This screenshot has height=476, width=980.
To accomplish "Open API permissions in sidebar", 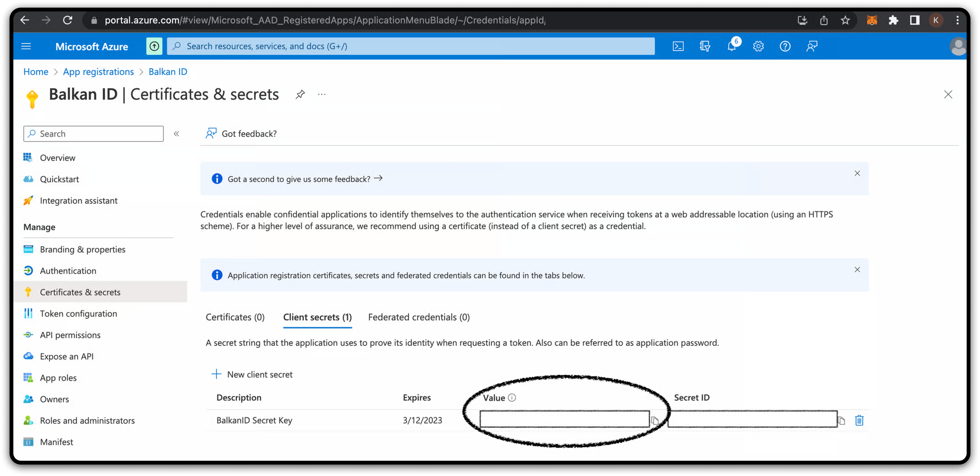I will (x=70, y=335).
